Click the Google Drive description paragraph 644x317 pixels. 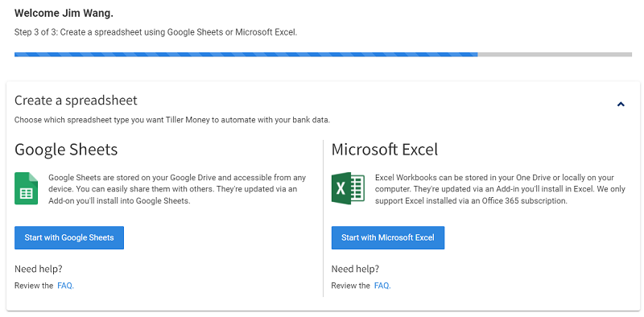tap(177, 189)
